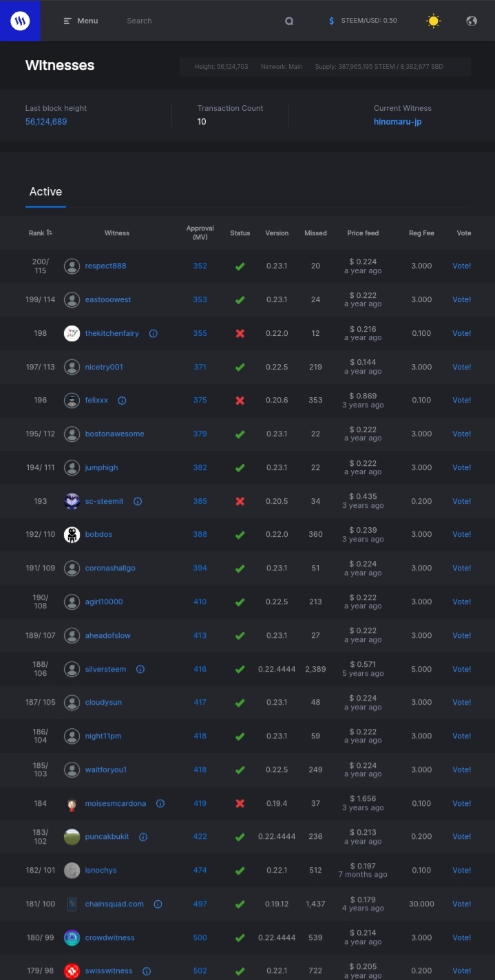
Task: Select the Active tab
Action: click(x=45, y=192)
